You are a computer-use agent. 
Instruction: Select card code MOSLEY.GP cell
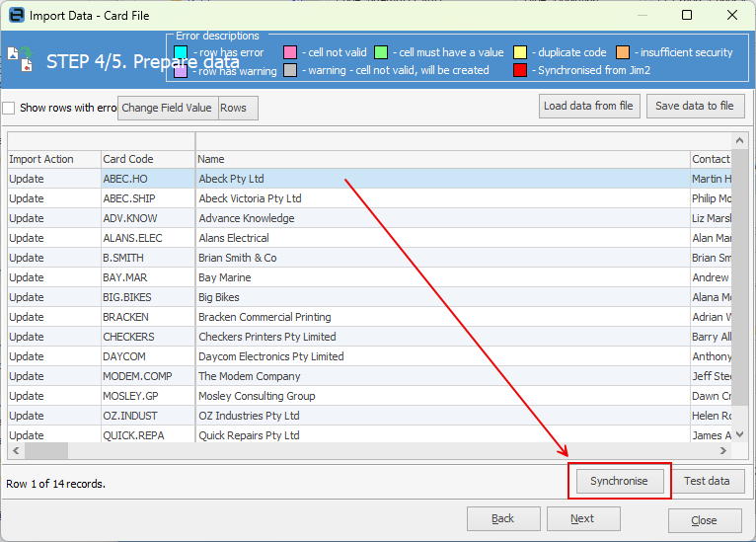[147, 396]
